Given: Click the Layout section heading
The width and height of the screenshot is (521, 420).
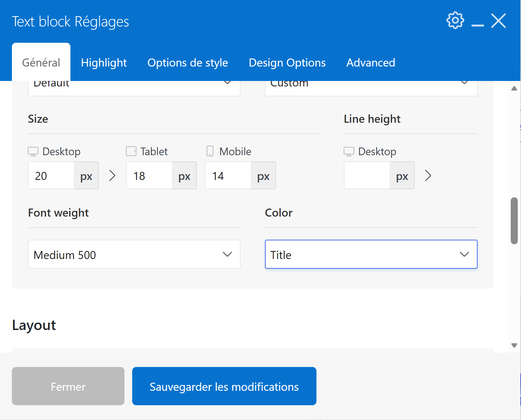Looking at the screenshot, I should pos(34,325).
